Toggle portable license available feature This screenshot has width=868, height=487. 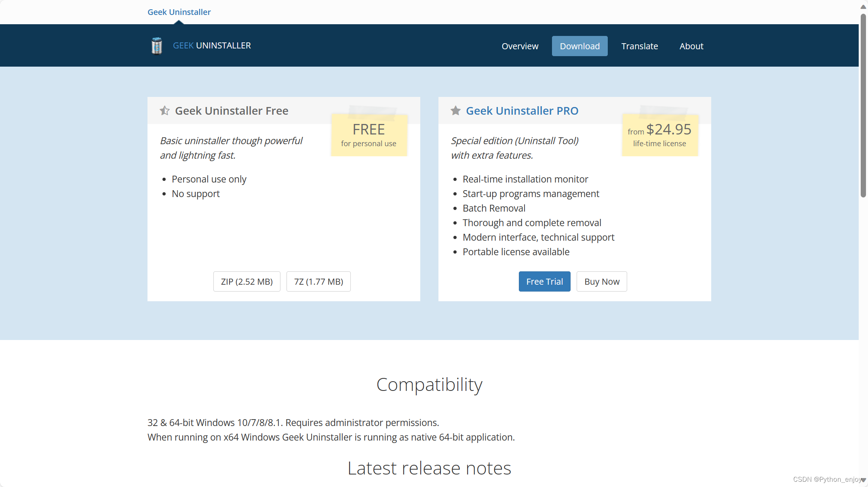[515, 251]
